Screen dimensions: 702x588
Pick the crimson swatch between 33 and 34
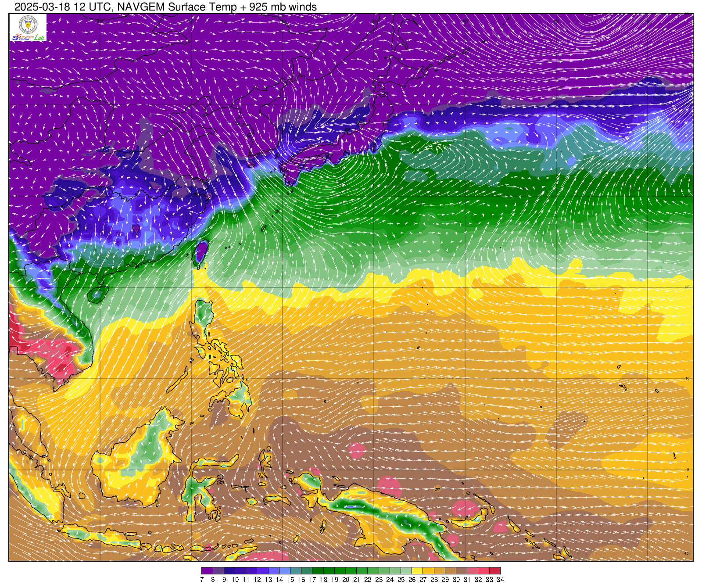pyautogui.click(x=495, y=571)
